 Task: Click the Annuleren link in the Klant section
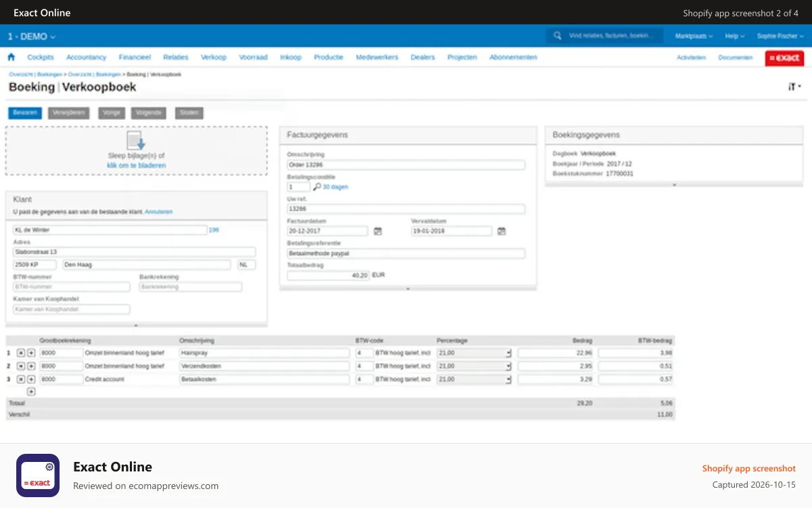[158, 212]
